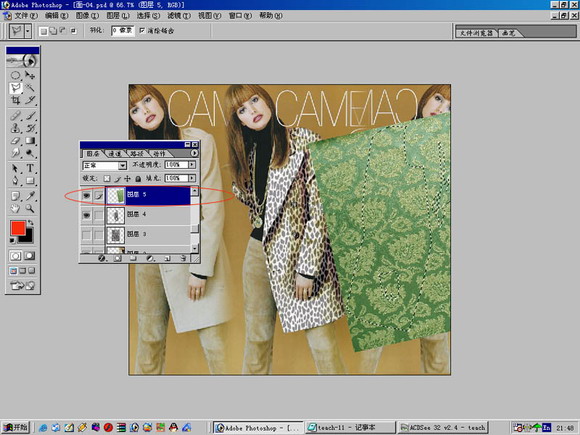Toggle the anti-alias checkbox in options bar

(x=142, y=31)
